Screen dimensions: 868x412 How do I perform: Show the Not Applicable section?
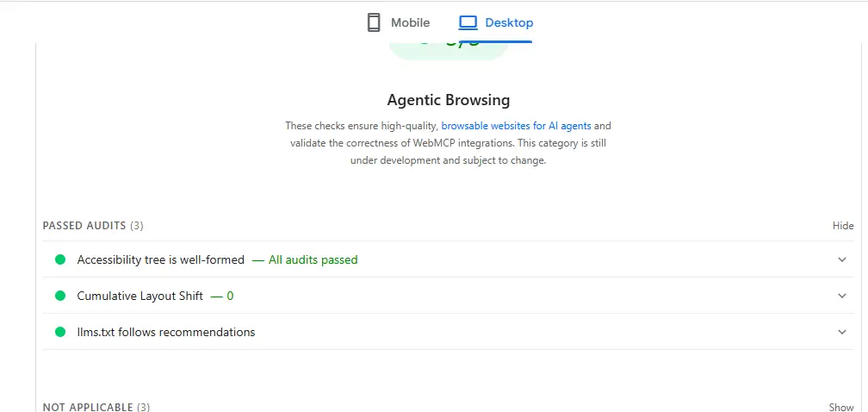click(841, 408)
